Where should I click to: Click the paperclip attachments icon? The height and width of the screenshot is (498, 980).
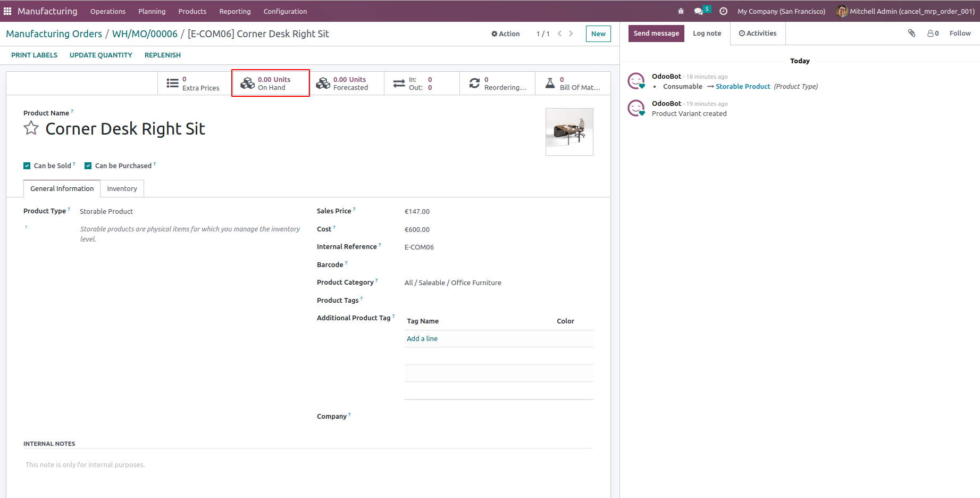click(911, 33)
